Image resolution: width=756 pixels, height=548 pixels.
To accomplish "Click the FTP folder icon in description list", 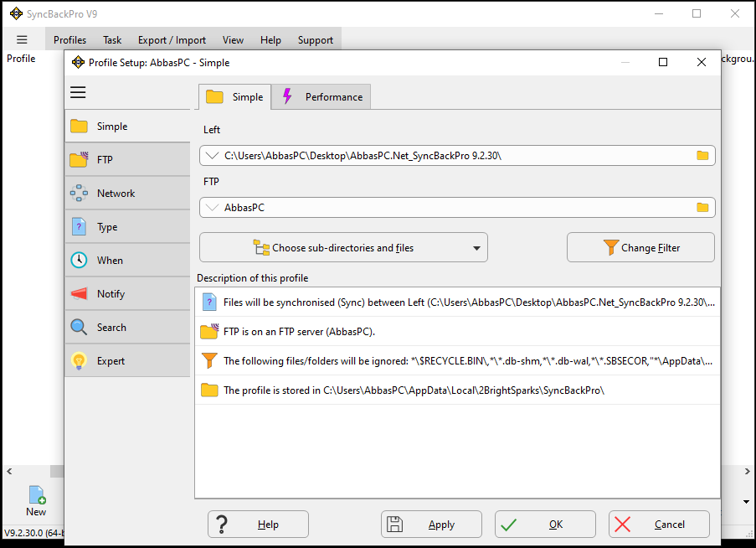I will point(209,332).
